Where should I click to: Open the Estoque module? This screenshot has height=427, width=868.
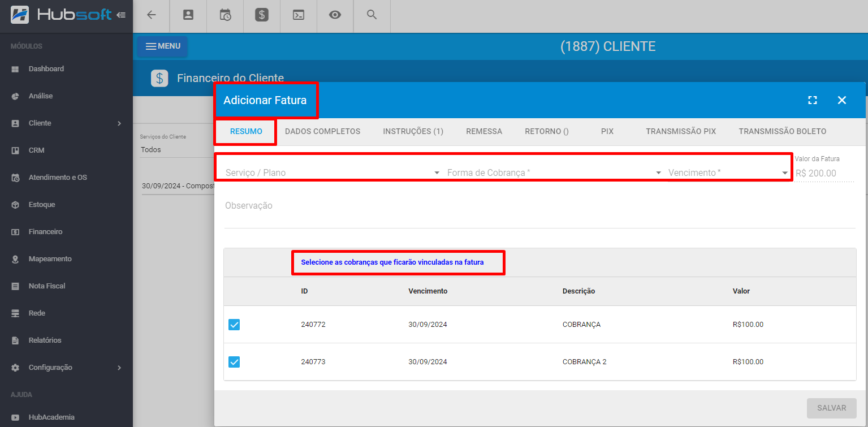click(66, 205)
